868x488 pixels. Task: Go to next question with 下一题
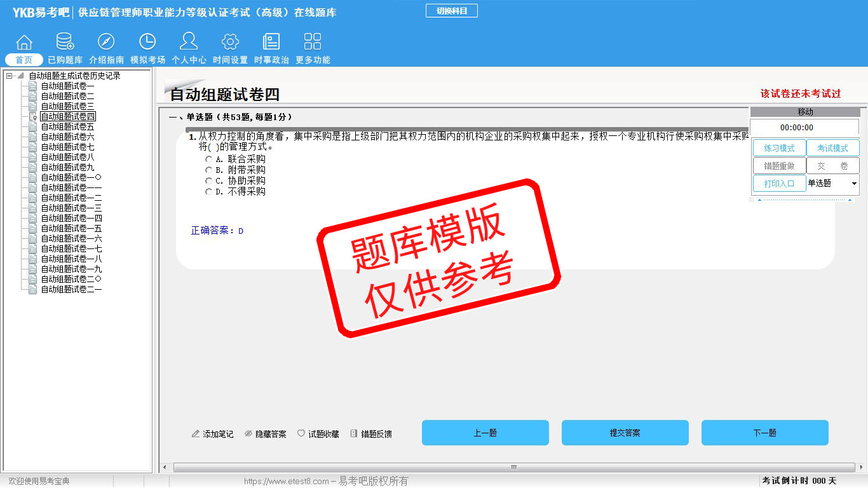coord(765,433)
